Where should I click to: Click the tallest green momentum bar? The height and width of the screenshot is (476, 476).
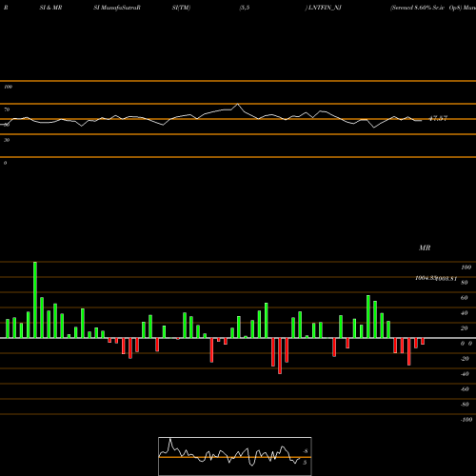(35, 300)
